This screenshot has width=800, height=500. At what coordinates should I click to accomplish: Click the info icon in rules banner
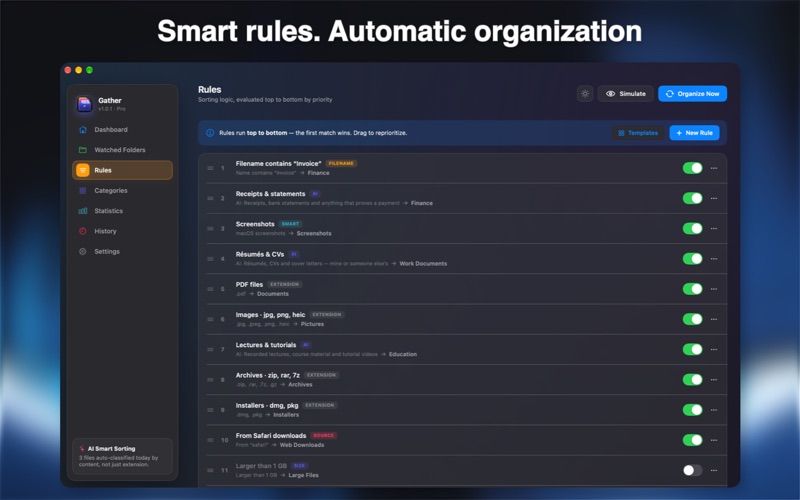click(x=210, y=133)
